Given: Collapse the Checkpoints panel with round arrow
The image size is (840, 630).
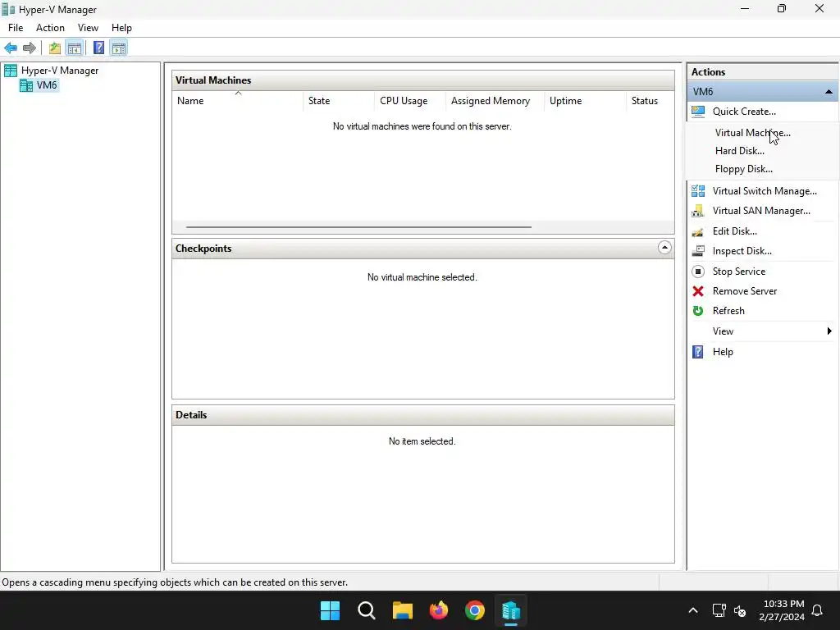Looking at the screenshot, I should (664, 248).
